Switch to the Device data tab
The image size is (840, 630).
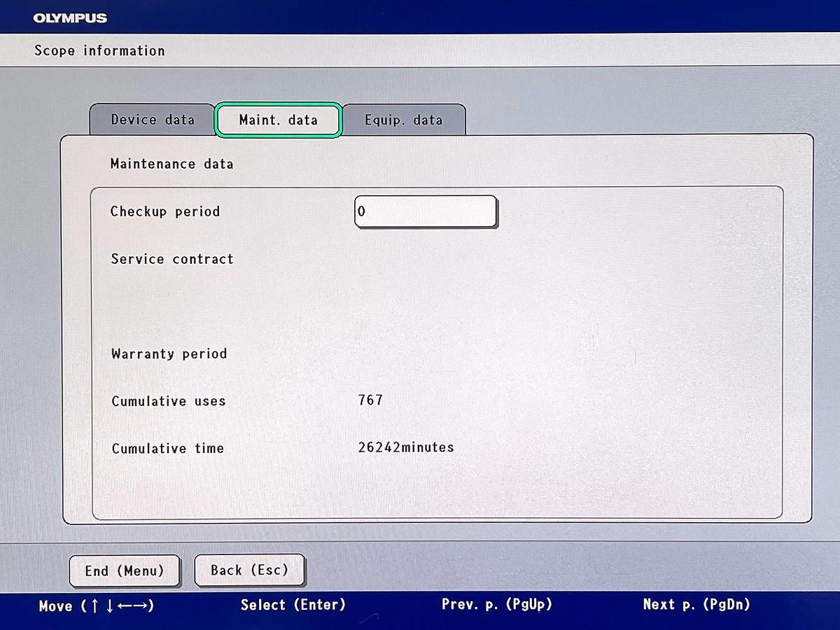point(152,120)
